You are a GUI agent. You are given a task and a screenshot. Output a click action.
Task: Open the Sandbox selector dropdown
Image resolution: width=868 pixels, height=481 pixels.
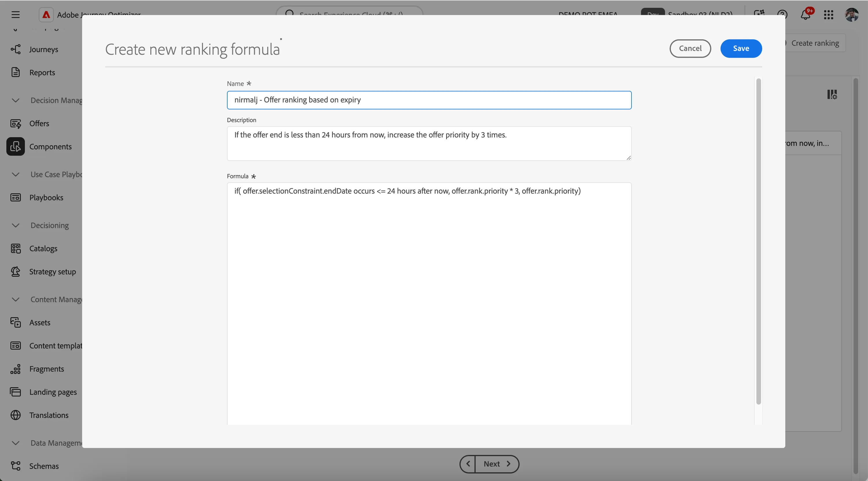tap(687, 14)
